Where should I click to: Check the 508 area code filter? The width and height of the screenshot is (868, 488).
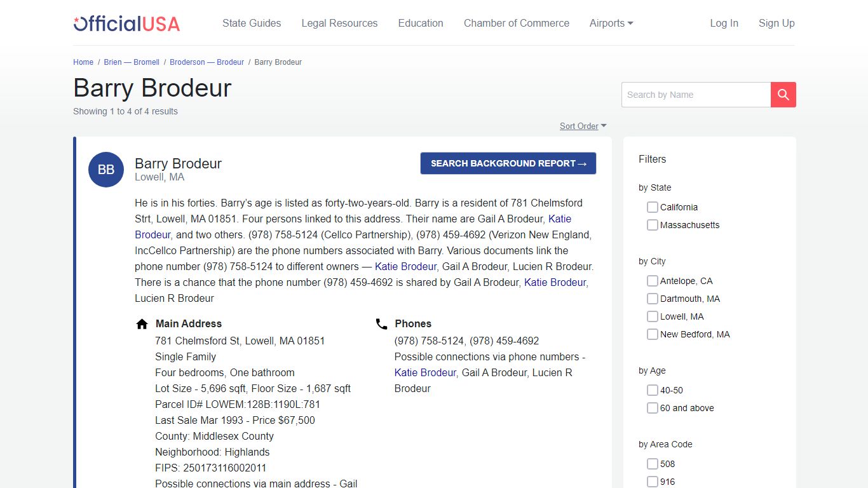coord(652,464)
